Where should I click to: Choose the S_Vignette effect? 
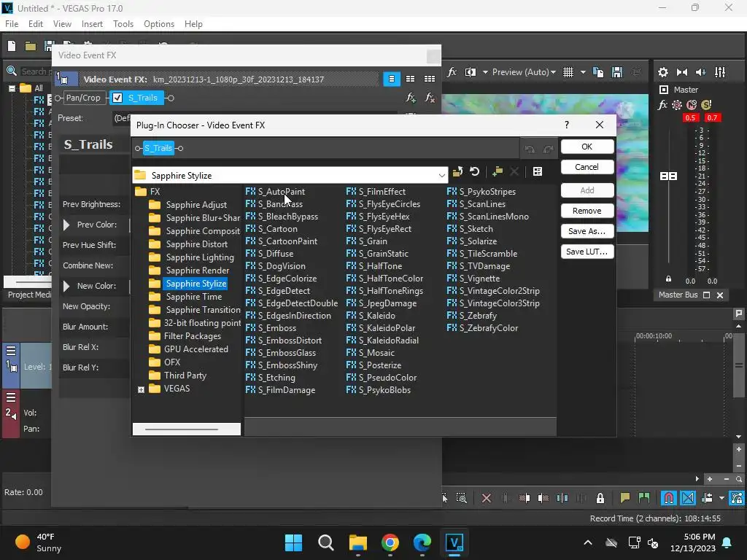479,279
